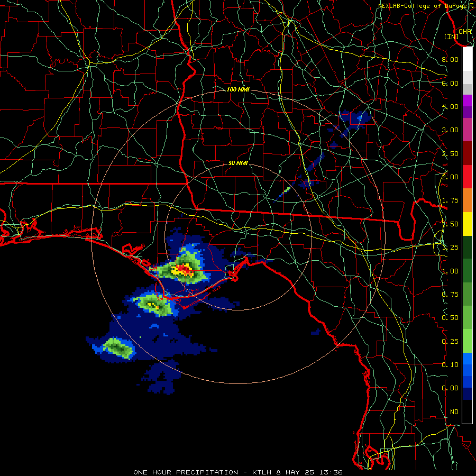476x476 pixels.
Task: Click the 1.75 legend value
Action: coord(450,200)
